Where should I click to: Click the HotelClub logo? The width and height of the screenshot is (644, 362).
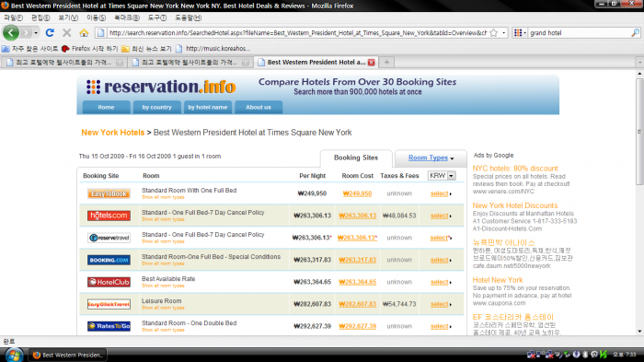pos(109,282)
